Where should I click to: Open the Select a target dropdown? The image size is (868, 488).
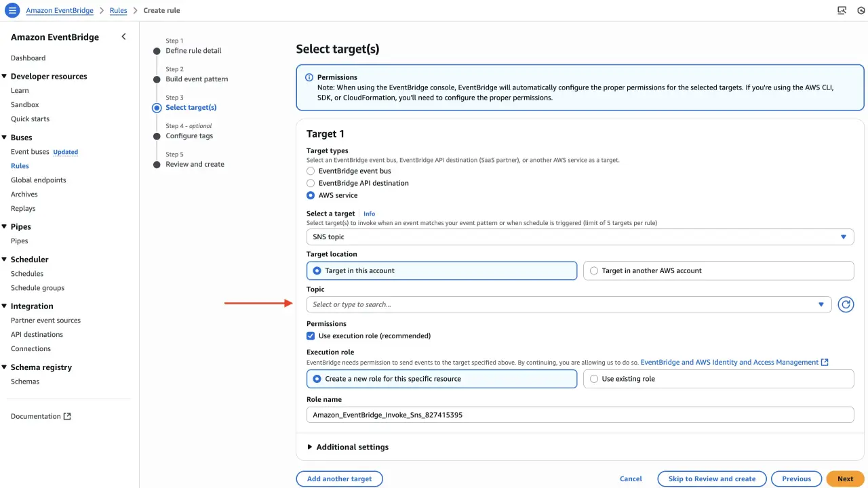(x=580, y=237)
